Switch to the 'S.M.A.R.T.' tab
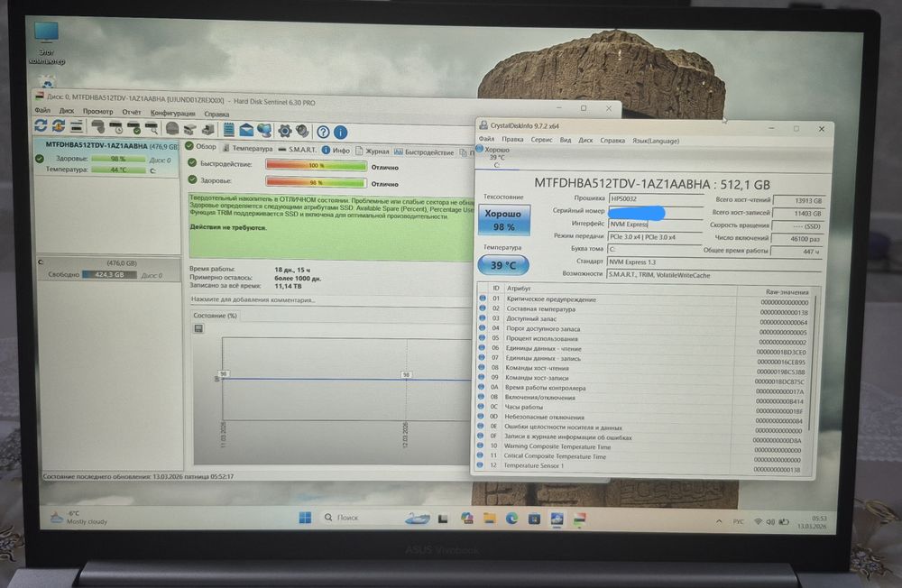This screenshot has height=588, width=902. pyautogui.click(x=298, y=150)
